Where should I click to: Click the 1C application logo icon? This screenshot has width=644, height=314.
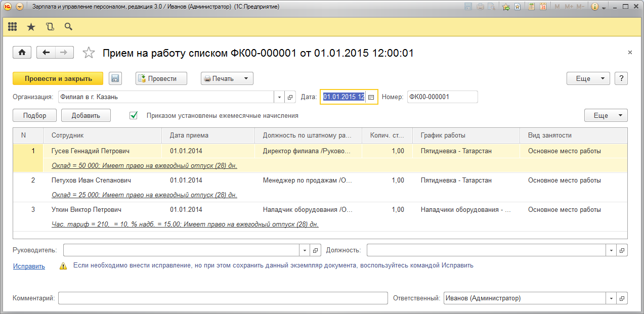pos(7,7)
